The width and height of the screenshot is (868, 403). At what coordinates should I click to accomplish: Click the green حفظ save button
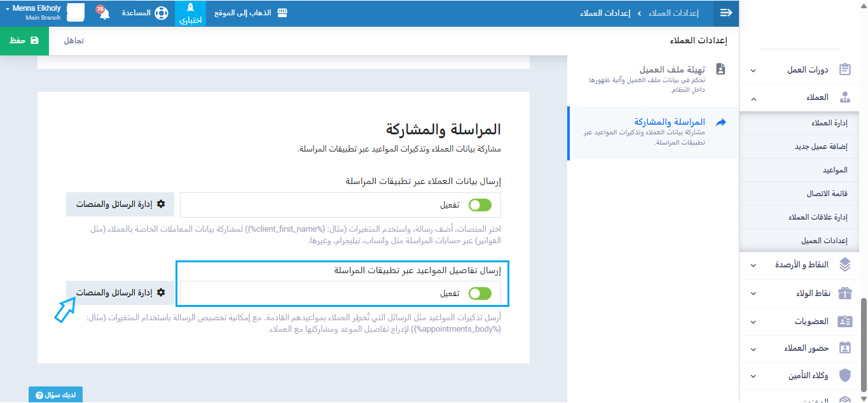pyautogui.click(x=24, y=41)
